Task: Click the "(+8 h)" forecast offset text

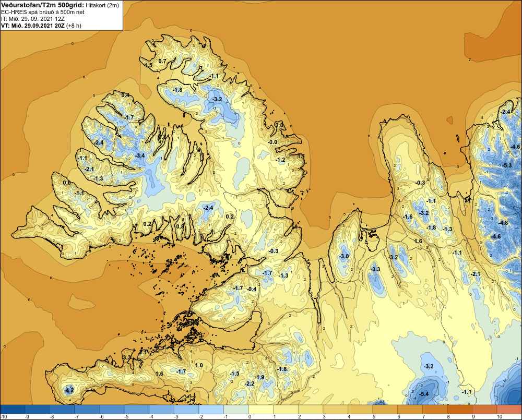Action: (x=74, y=25)
